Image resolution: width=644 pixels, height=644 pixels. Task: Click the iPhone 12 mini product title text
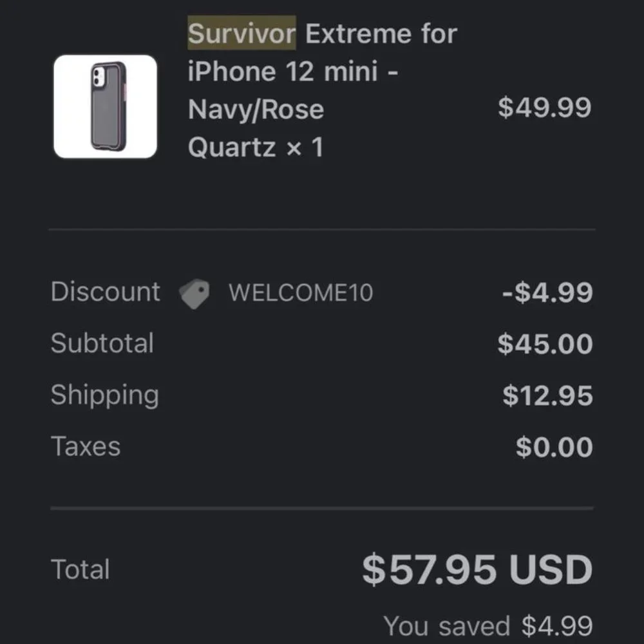tap(293, 71)
